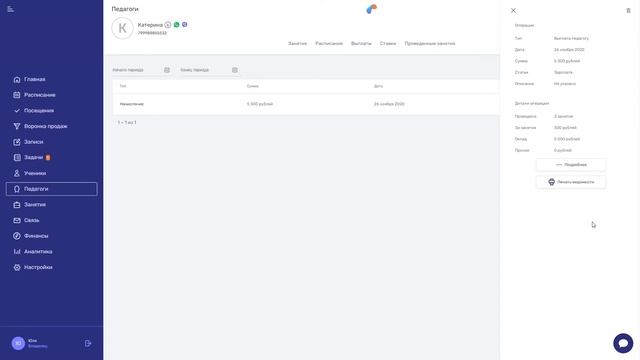The image size is (640, 360).
Task: Click Выплата педагогу value in details panel
Action: (571, 38)
